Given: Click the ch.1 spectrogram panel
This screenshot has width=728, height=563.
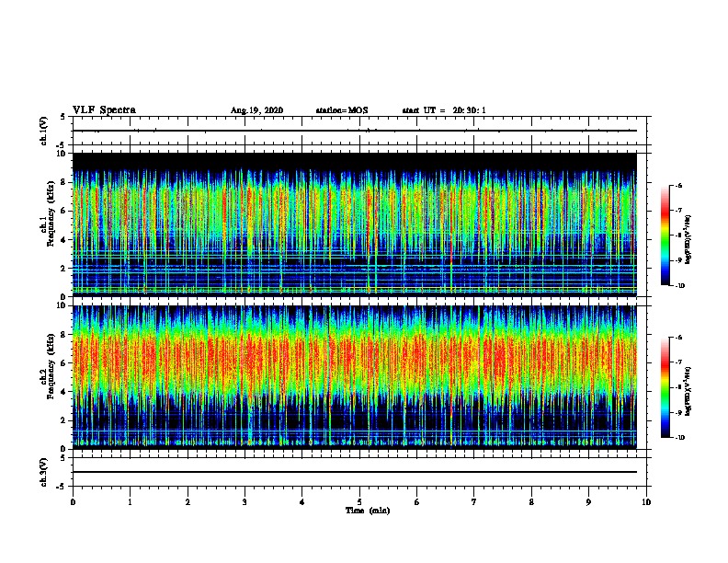Looking at the screenshot, I should 355,224.
